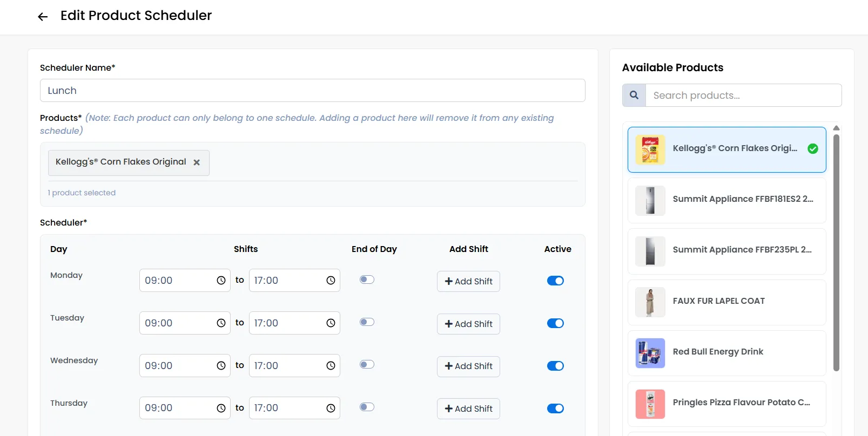The width and height of the screenshot is (868, 436).
Task: Click scrollbar up arrow in products list
Action: point(836,128)
